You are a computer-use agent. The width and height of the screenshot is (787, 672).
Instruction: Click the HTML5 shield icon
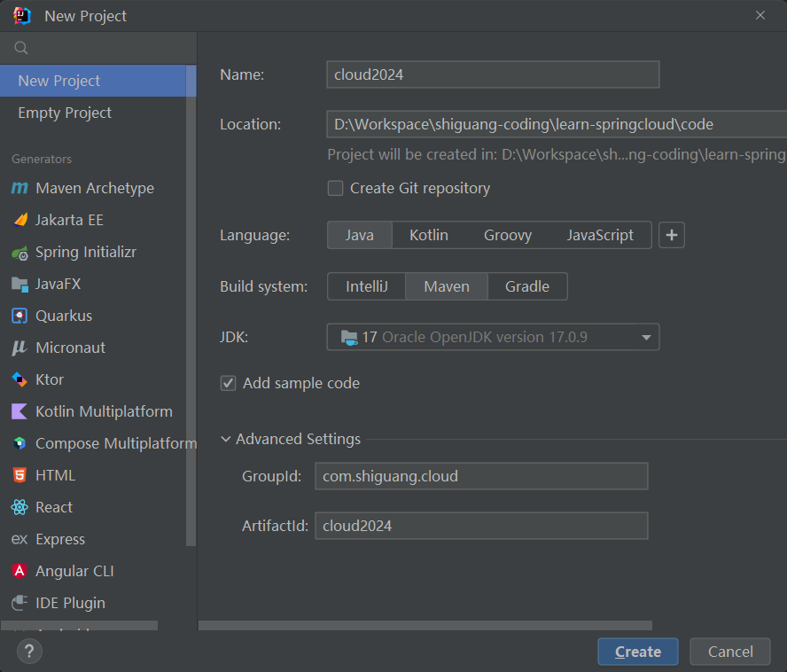[19, 475]
